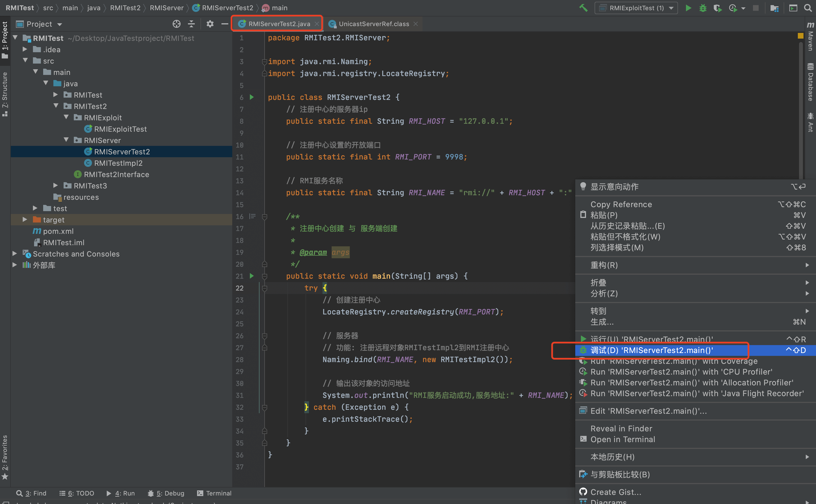This screenshot has height=504, width=816.
Task: Run main() with 'CPU Profiler'
Action: click(x=695, y=372)
